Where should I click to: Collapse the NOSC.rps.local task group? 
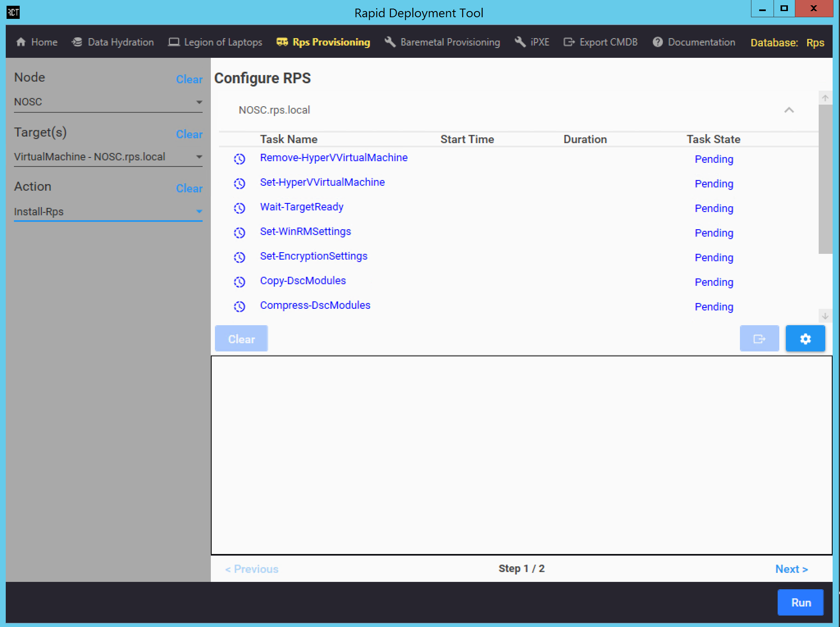[x=789, y=110]
